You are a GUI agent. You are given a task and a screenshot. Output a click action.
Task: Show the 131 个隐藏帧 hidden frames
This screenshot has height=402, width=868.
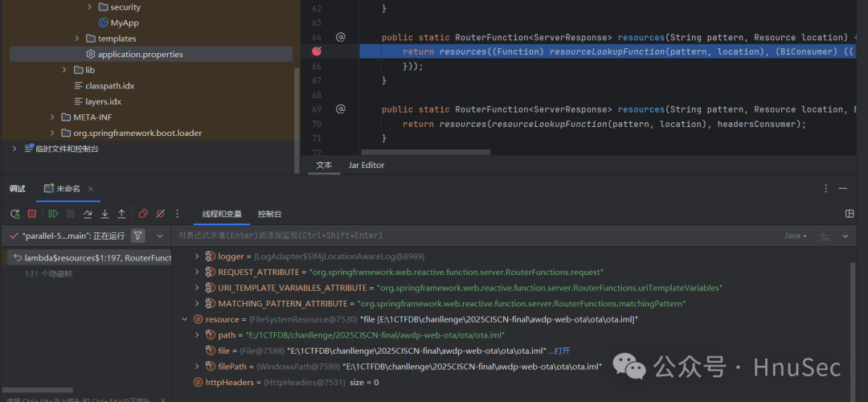[x=49, y=273]
